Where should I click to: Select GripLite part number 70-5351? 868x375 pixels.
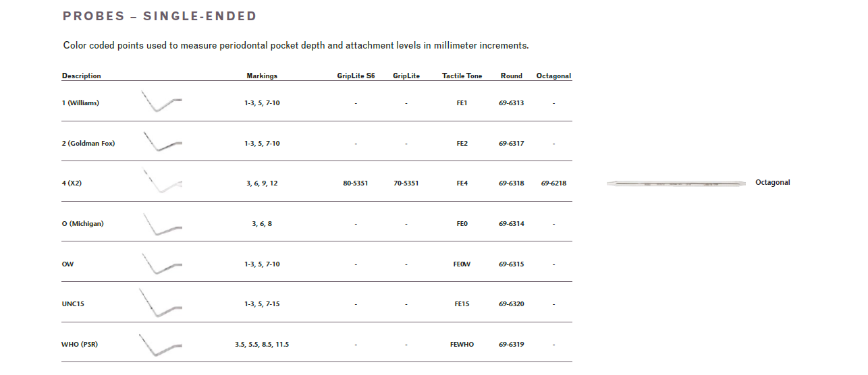tap(406, 183)
